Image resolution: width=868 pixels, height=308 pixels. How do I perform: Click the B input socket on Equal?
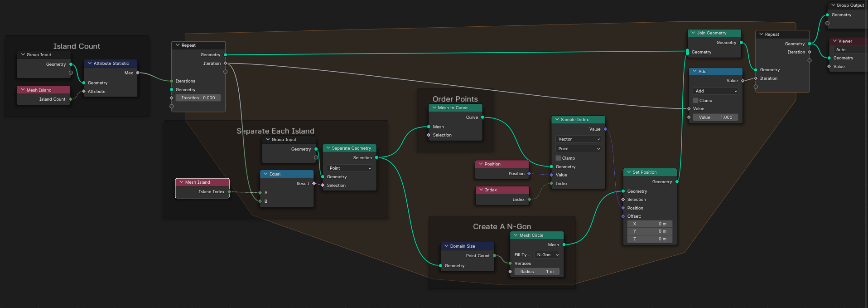pos(260,201)
